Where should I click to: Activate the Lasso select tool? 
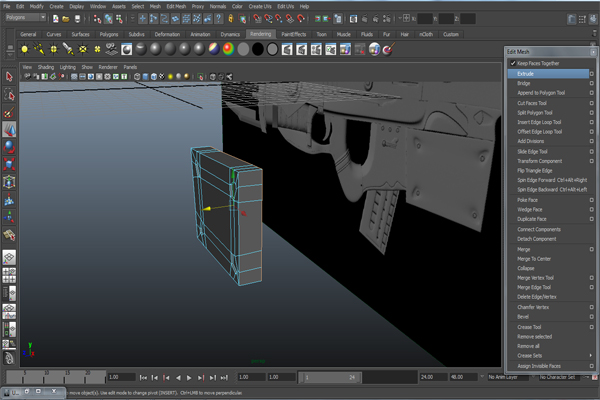tap(9, 95)
